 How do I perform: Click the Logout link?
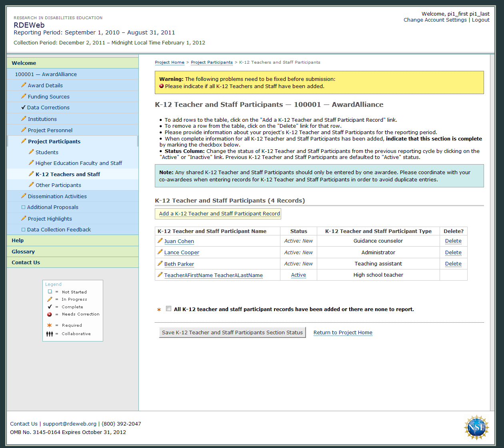point(480,20)
